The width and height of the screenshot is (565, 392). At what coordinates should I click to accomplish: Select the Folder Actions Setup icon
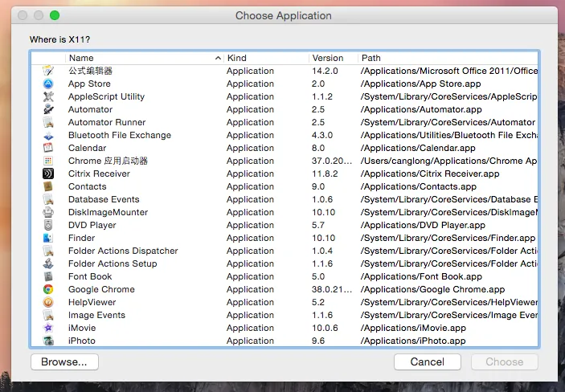click(x=48, y=263)
